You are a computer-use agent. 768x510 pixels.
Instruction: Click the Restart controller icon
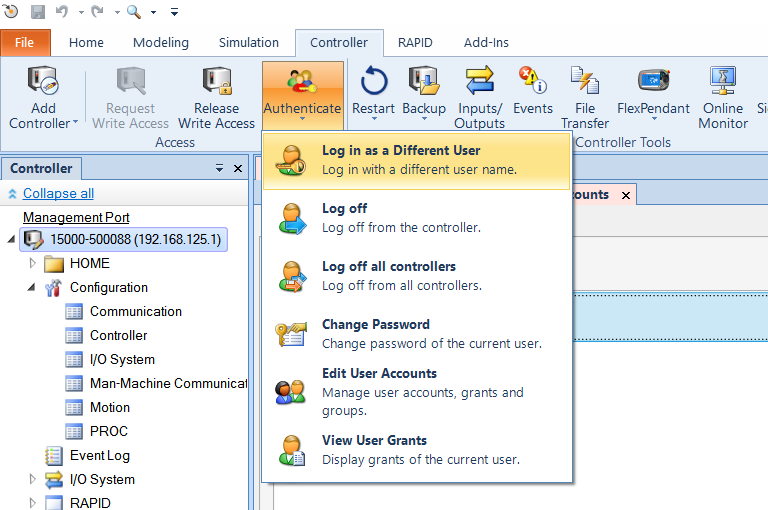[373, 81]
